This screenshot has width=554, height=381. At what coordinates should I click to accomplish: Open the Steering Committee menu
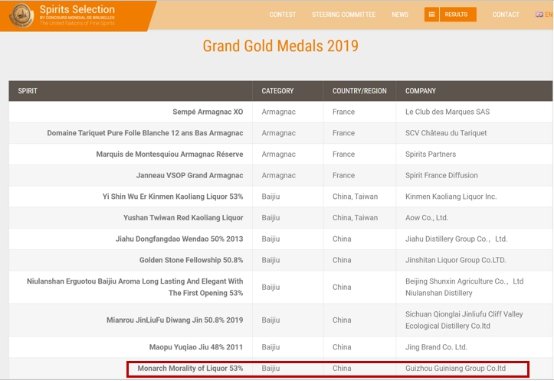pos(343,14)
